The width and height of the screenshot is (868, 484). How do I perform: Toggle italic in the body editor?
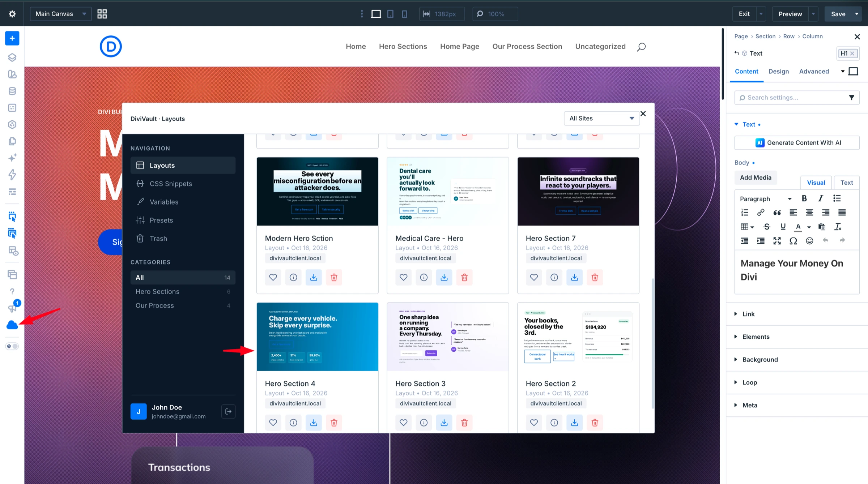[821, 198]
